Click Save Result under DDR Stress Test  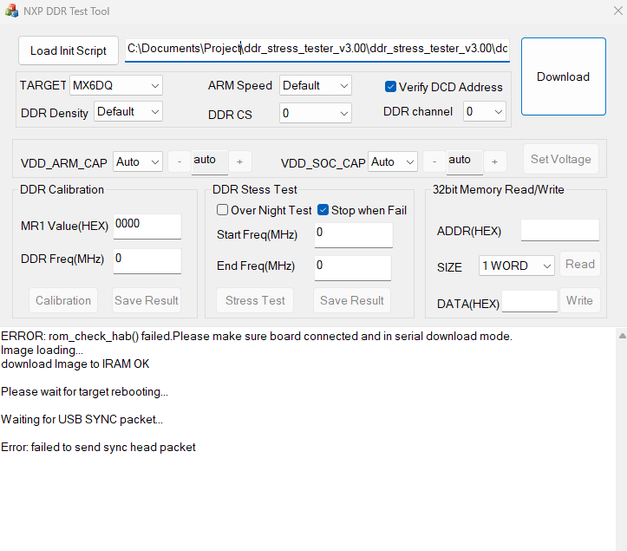click(352, 300)
